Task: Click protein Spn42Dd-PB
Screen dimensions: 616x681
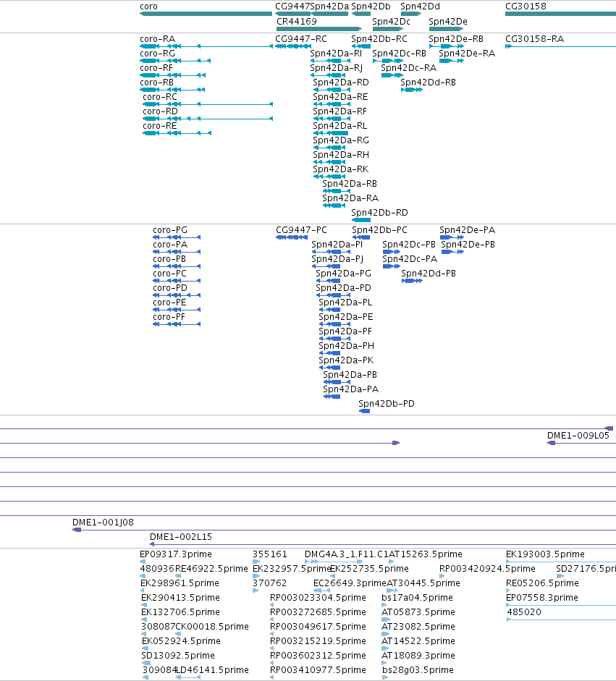Action: click(412, 281)
